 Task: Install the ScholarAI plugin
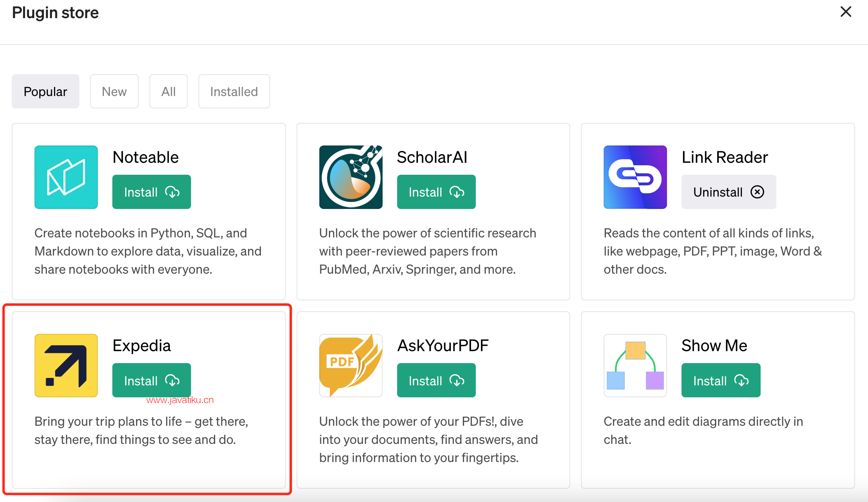click(x=436, y=192)
